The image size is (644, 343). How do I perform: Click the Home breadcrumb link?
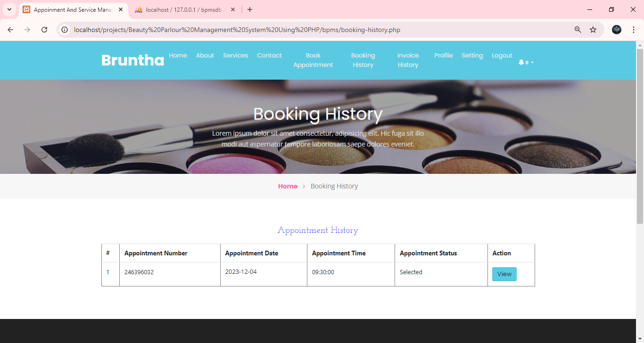click(288, 186)
